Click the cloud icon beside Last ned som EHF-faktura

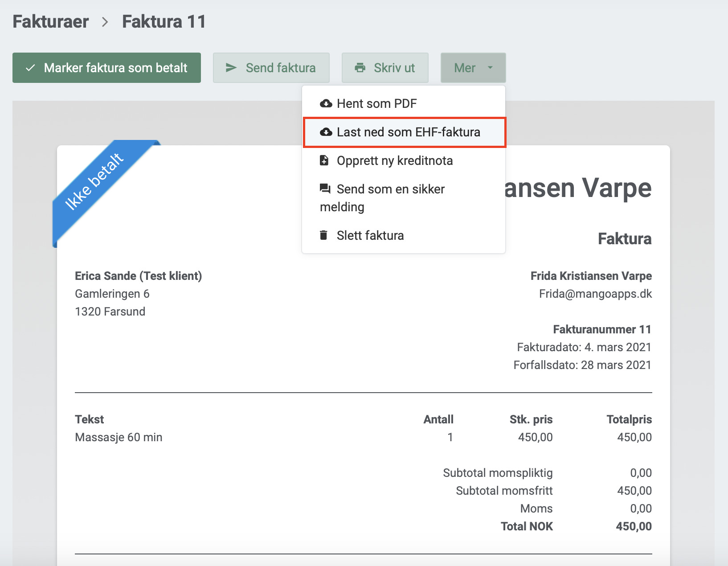[326, 132]
